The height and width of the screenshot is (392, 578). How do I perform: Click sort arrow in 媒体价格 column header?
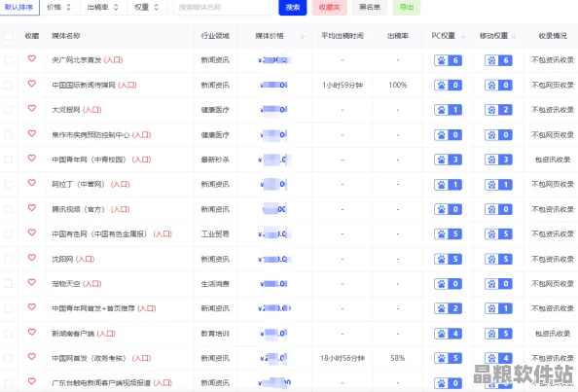pos(303,36)
